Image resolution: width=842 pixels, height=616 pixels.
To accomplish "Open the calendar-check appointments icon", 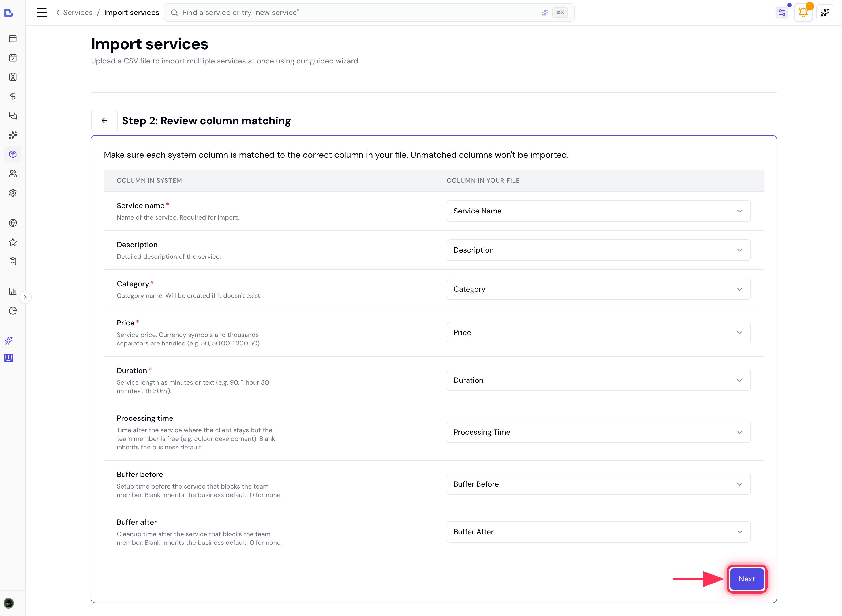I will point(13,58).
